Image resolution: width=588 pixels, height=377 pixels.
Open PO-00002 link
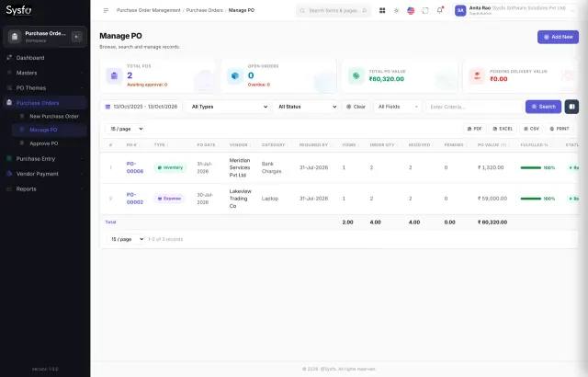click(x=135, y=199)
